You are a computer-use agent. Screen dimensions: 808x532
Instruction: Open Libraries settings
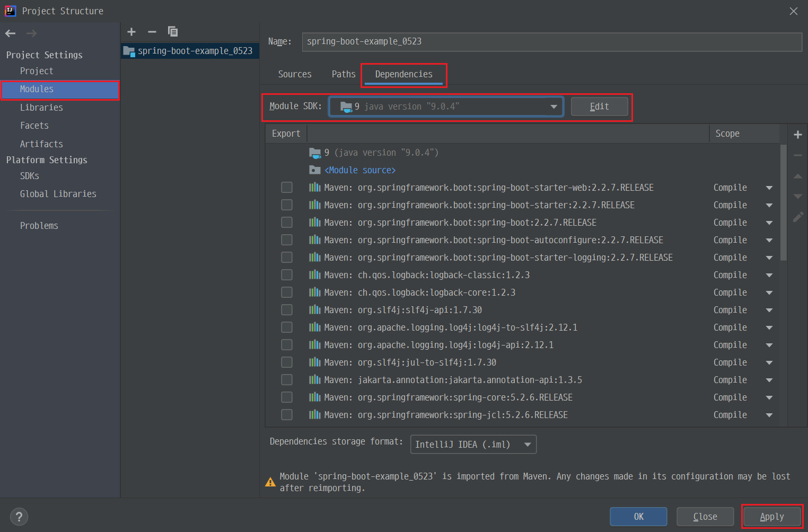41,108
